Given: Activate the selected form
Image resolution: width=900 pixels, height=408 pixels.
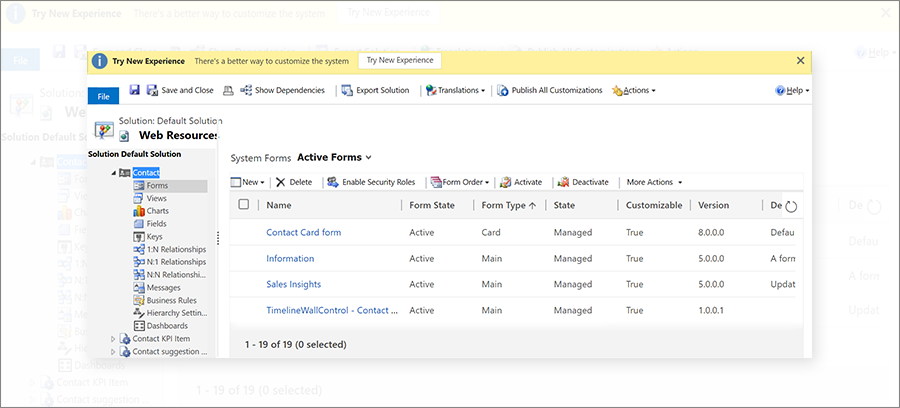Looking at the screenshot, I should 521,182.
